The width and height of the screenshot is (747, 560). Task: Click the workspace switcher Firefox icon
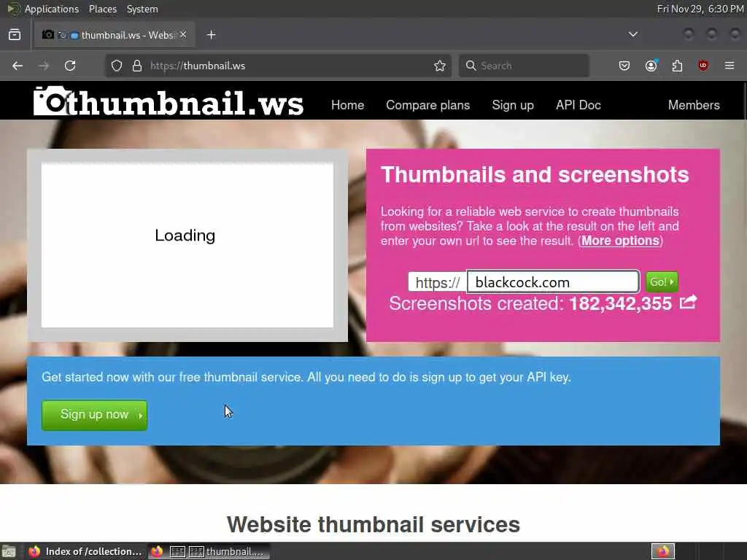click(663, 551)
